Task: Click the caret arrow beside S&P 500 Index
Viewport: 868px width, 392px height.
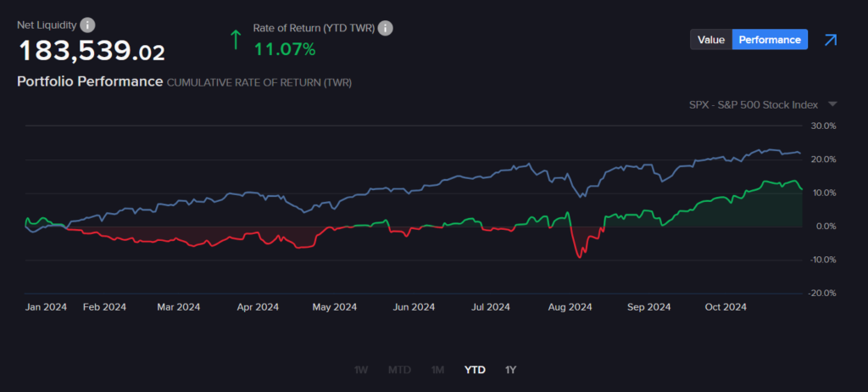Action: (x=832, y=104)
